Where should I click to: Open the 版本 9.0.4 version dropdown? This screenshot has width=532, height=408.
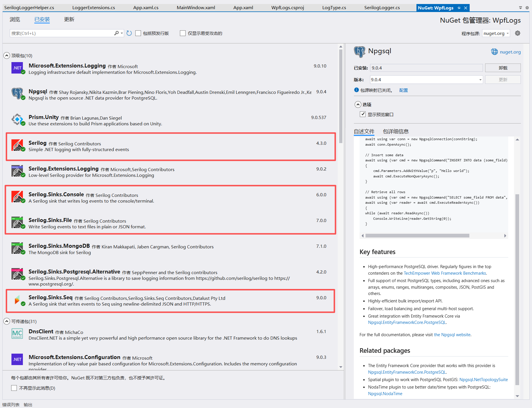tap(480, 80)
